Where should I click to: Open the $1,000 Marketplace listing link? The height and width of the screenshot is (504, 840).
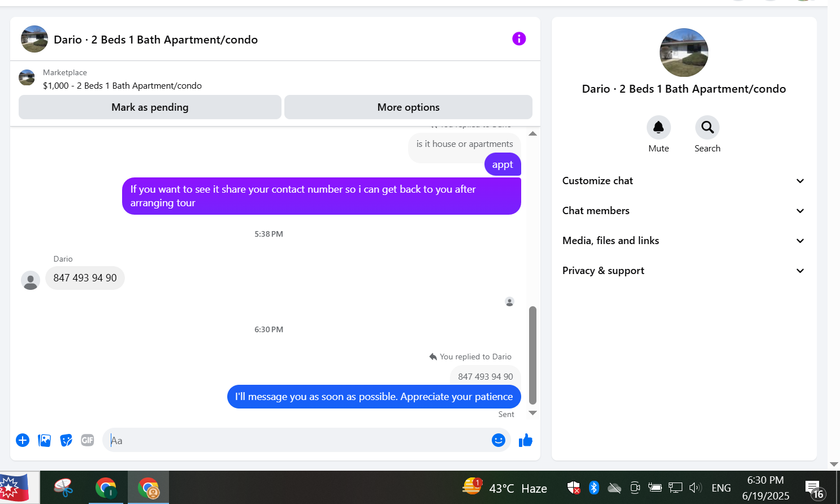122,86
